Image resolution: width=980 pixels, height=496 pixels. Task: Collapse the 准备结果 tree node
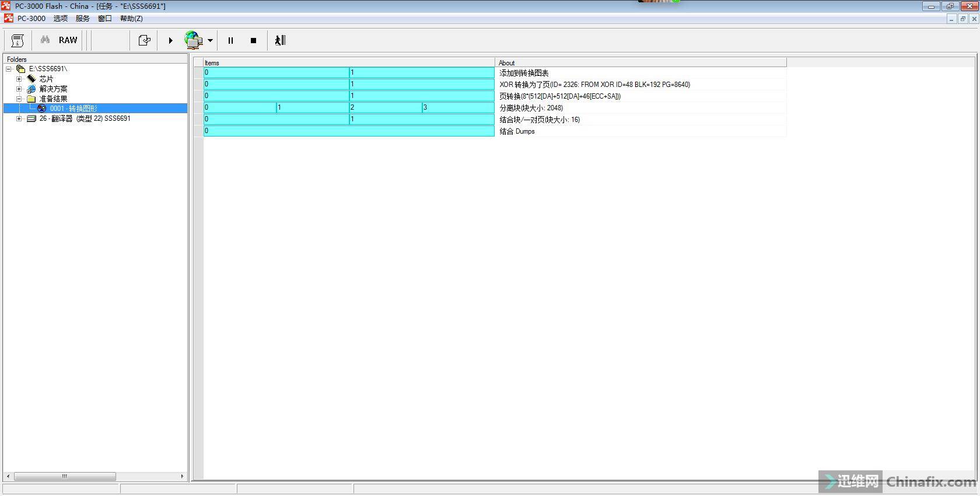tap(19, 99)
